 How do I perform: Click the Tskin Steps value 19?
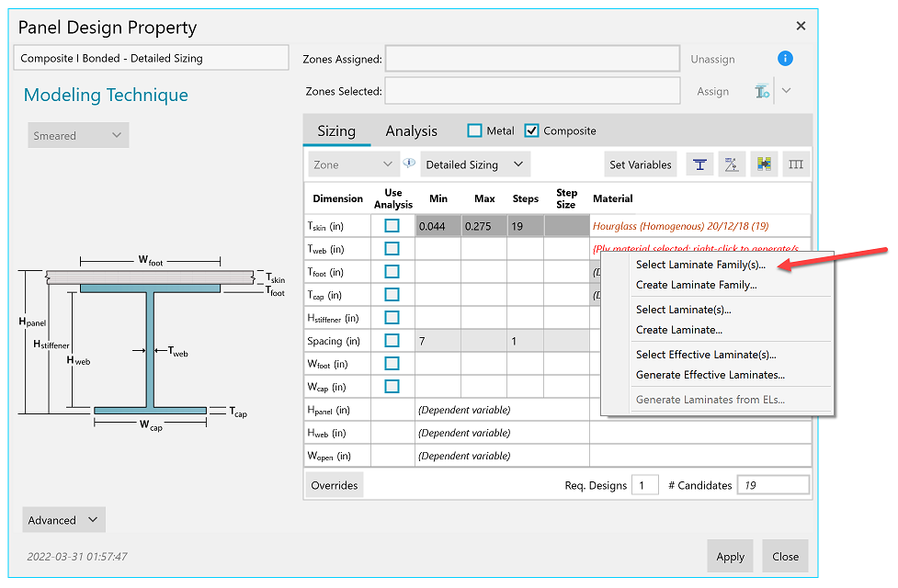(x=525, y=226)
